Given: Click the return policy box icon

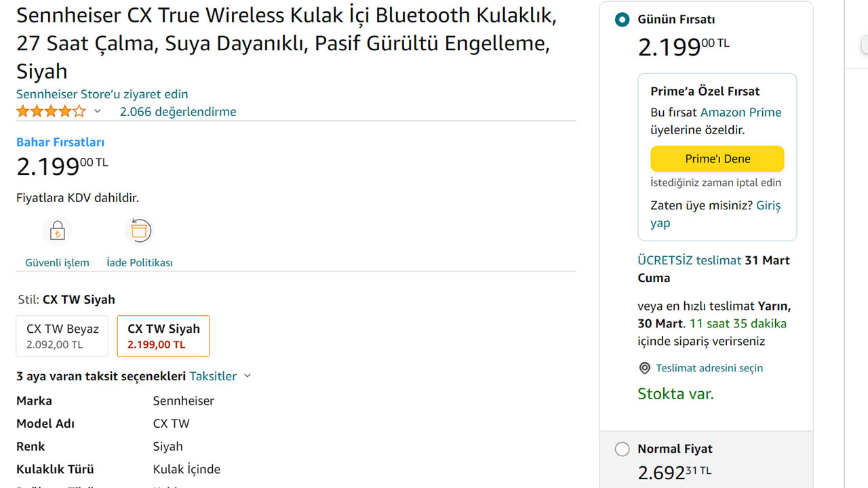Looking at the screenshot, I should tap(139, 231).
